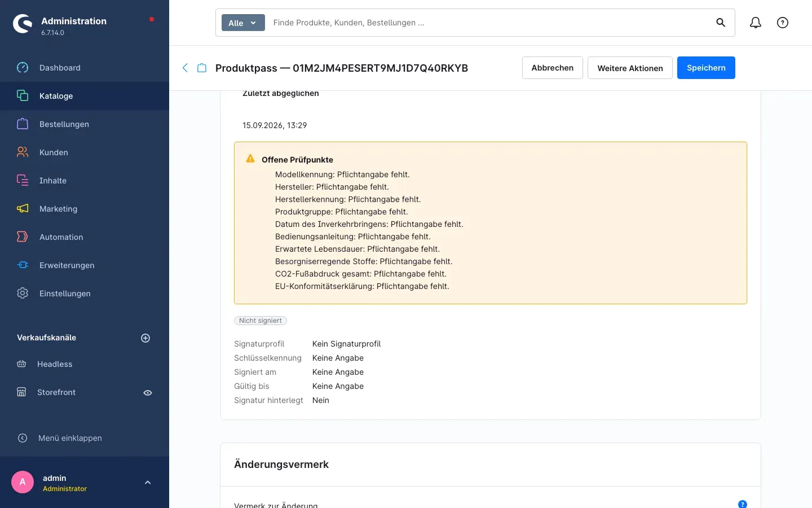Add a new Verkaufskanal with the plus icon
Screen dimensions: 812x508
(x=145, y=338)
